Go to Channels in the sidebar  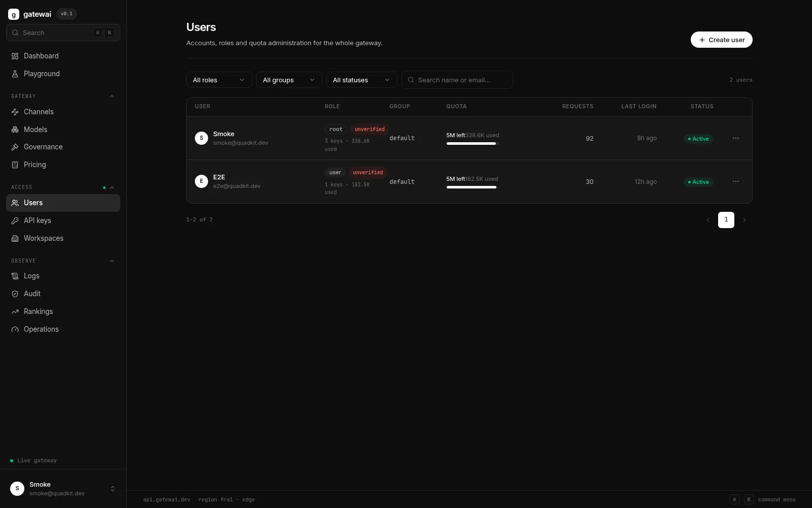pyautogui.click(x=63, y=112)
